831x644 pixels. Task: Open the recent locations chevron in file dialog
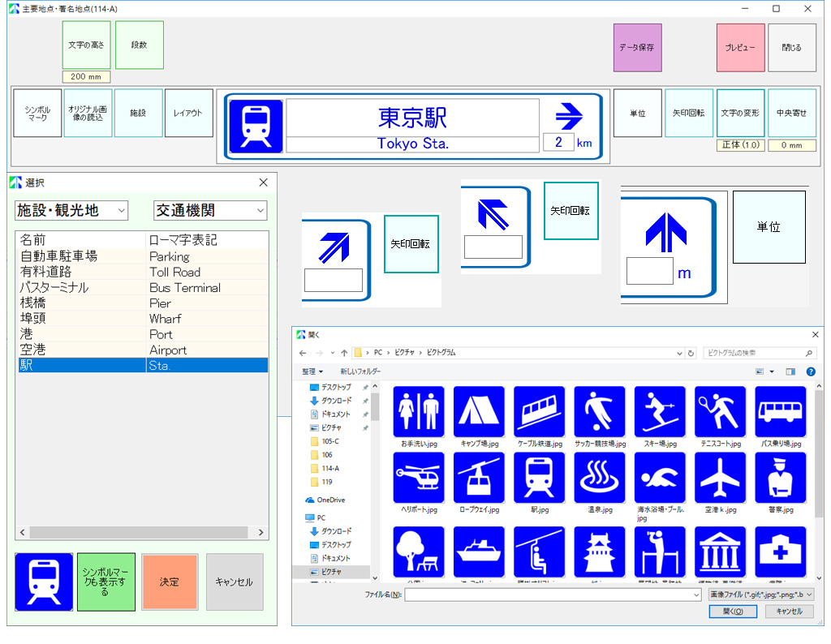(x=332, y=353)
